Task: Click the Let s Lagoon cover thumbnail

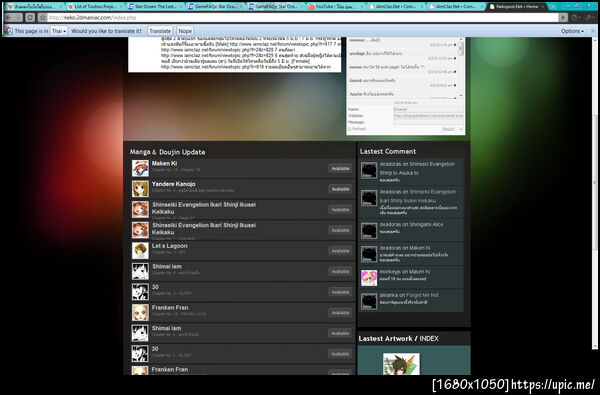Action: click(140, 251)
